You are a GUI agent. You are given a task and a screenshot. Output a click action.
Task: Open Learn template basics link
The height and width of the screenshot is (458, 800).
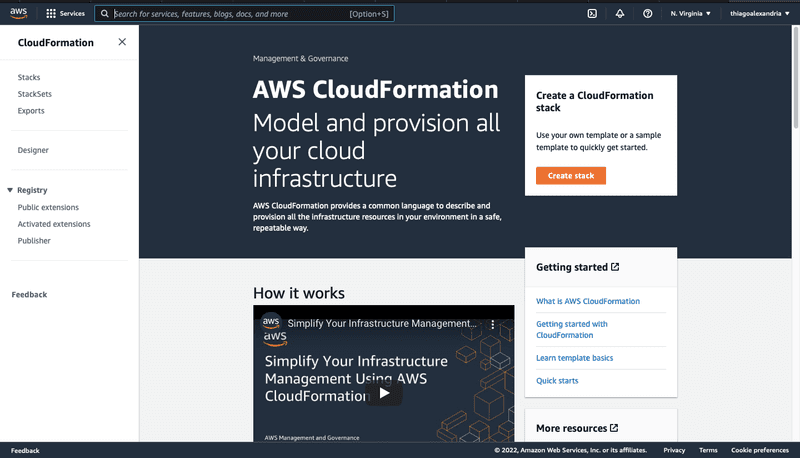[574, 358]
